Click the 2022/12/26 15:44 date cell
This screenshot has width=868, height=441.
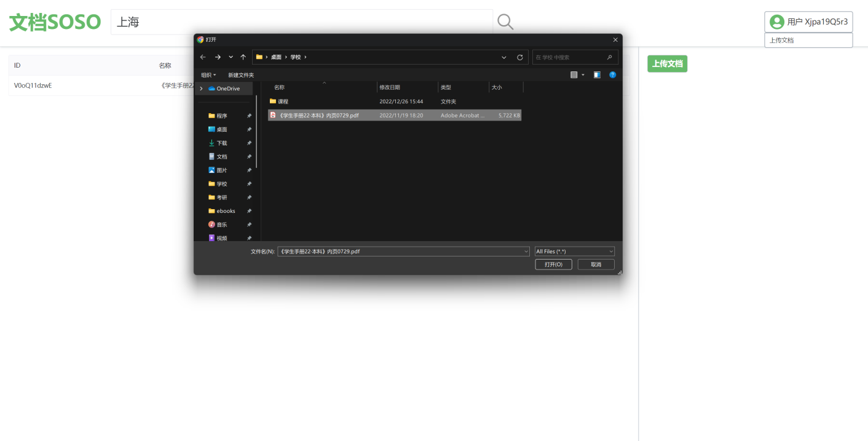[x=401, y=101]
